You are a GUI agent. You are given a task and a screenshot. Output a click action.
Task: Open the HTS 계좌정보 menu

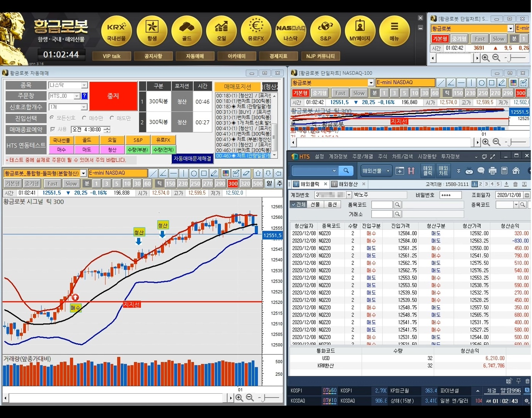tap(338, 156)
